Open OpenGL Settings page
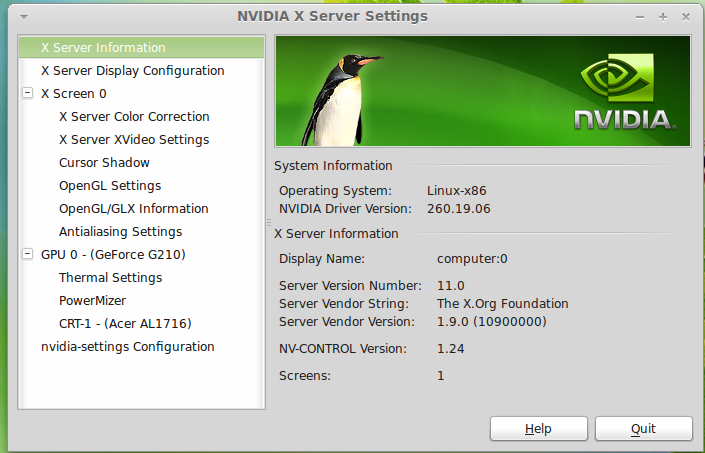Screen dimensions: 705x453 pos(110,186)
